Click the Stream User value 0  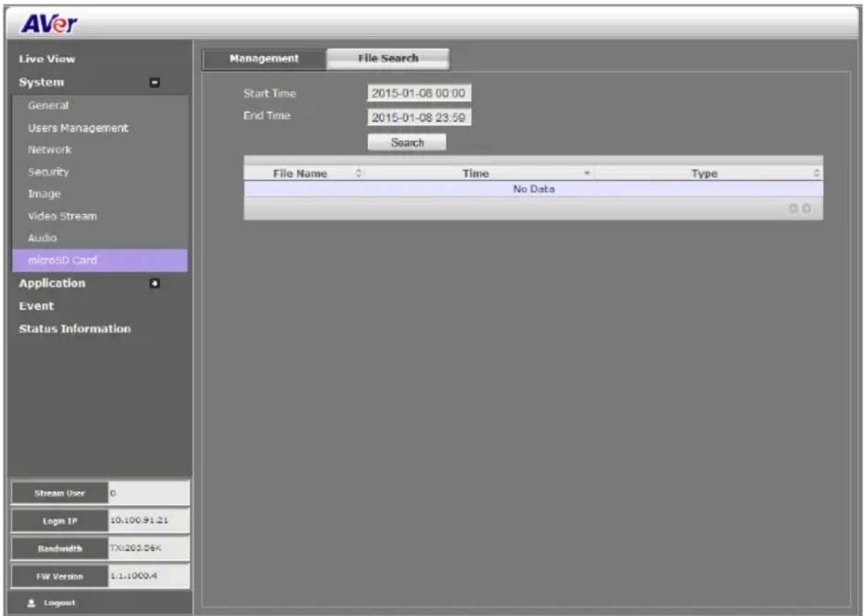tap(148, 492)
